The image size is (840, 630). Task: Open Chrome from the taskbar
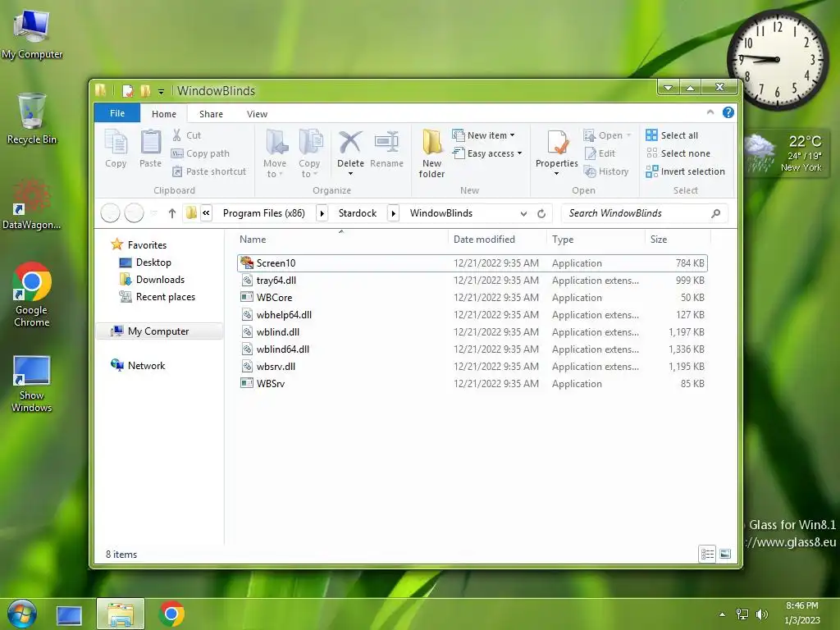pos(171,614)
